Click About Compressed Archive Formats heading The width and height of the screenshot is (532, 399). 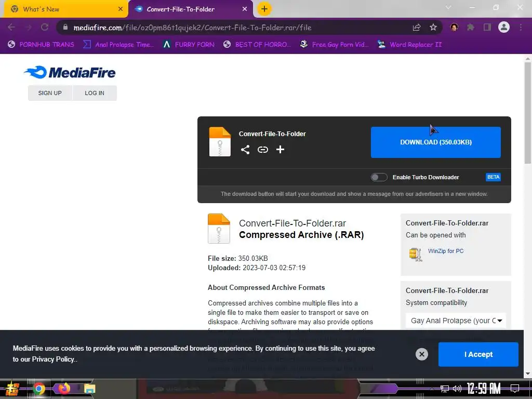coord(267,287)
